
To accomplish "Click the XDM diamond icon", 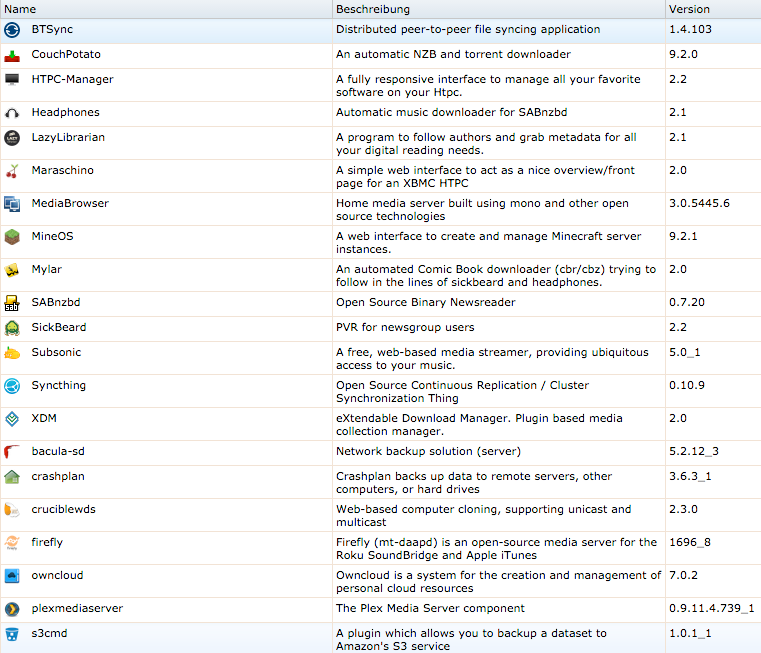I will [x=12, y=419].
